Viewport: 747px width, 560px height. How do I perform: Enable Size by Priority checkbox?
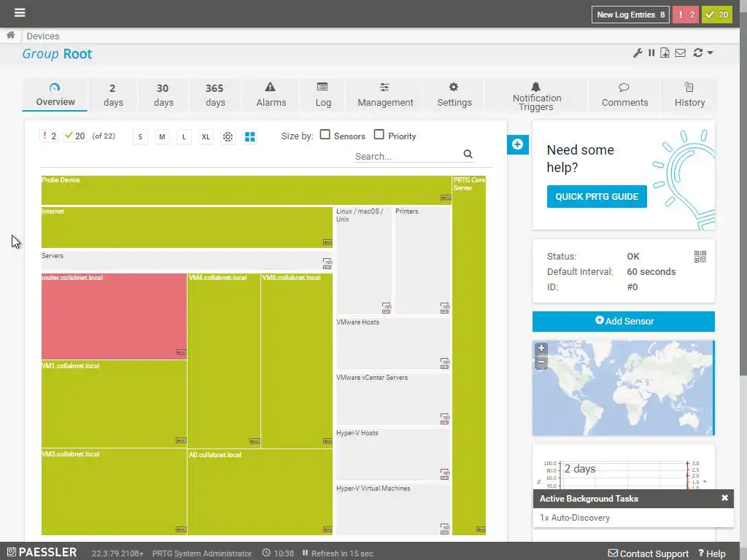tap(379, 135)
